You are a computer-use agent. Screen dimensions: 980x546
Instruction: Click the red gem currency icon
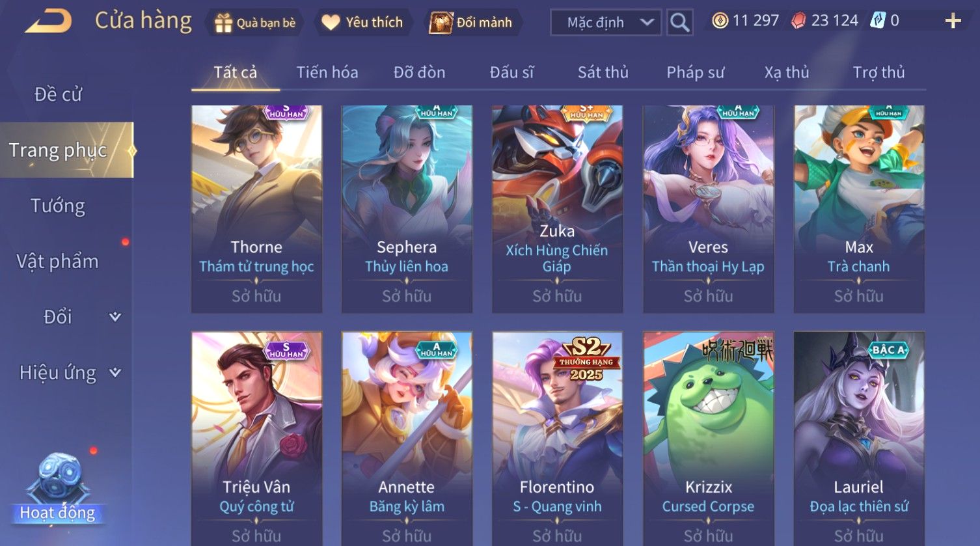point(798,21)
